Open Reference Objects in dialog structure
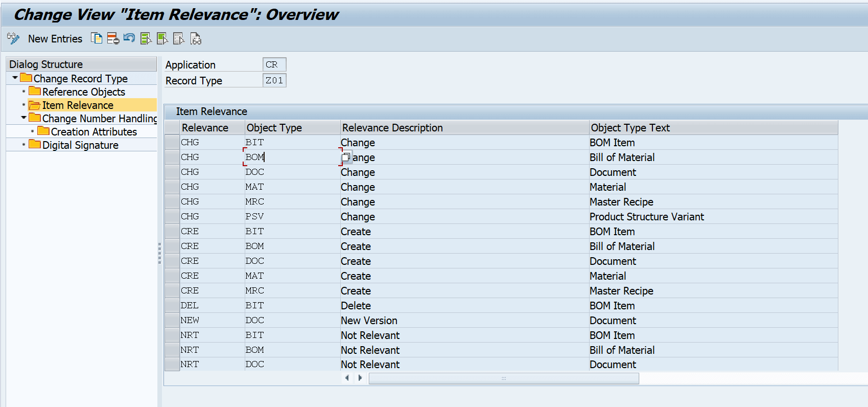This screenshot has height=407, width=868. [84, 92]
